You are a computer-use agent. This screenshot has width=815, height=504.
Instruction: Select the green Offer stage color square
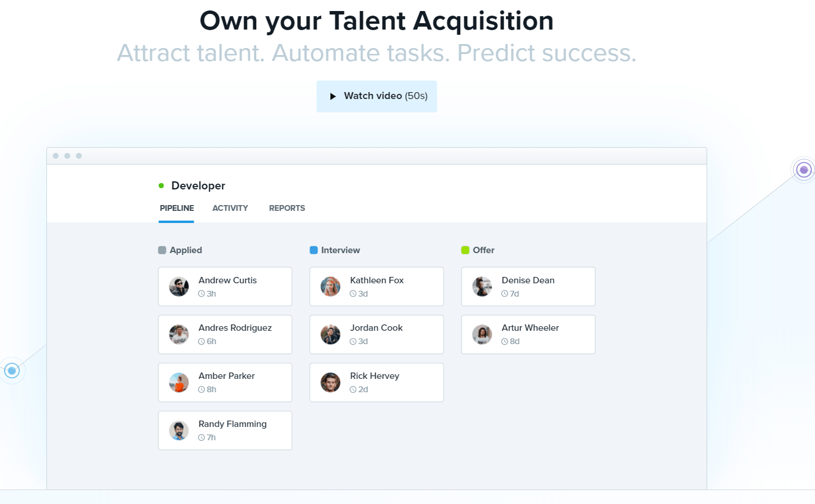coord(465,250)
